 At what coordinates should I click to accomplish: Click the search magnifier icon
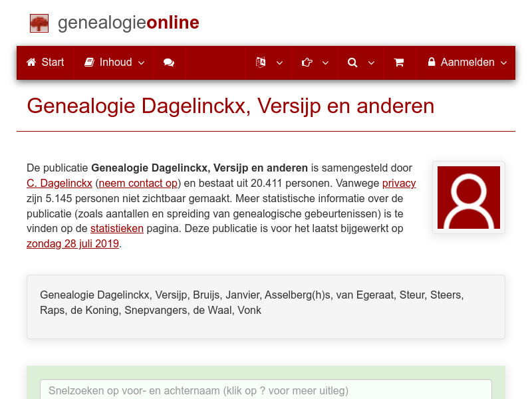coord(352,63)
